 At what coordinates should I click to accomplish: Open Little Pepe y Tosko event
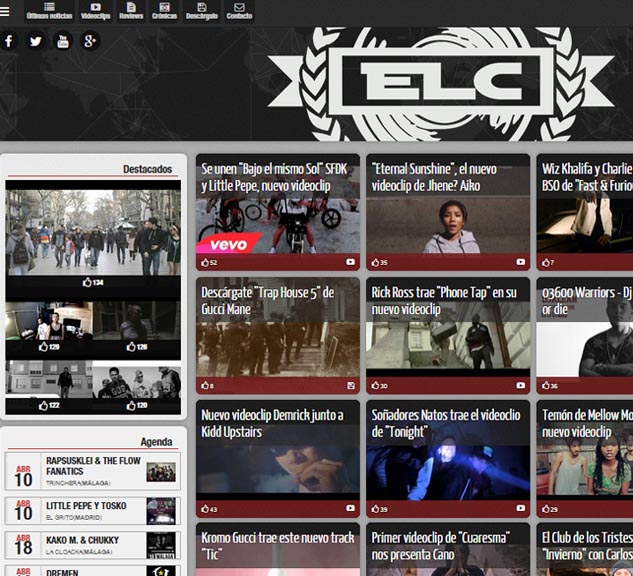(92, 511)
